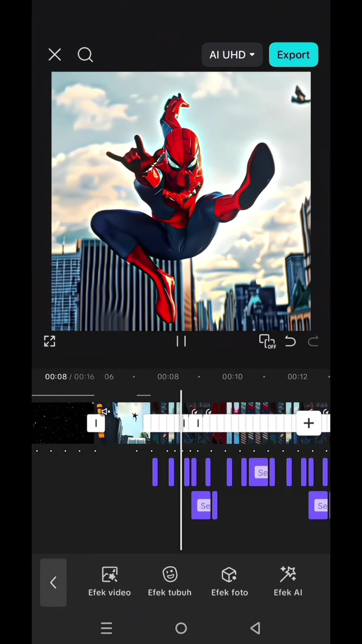Open search with the magnifier icon
Image resolution: width=362 pixels, height=644 pixels.
pyautogui.click(x=85, y=55)
